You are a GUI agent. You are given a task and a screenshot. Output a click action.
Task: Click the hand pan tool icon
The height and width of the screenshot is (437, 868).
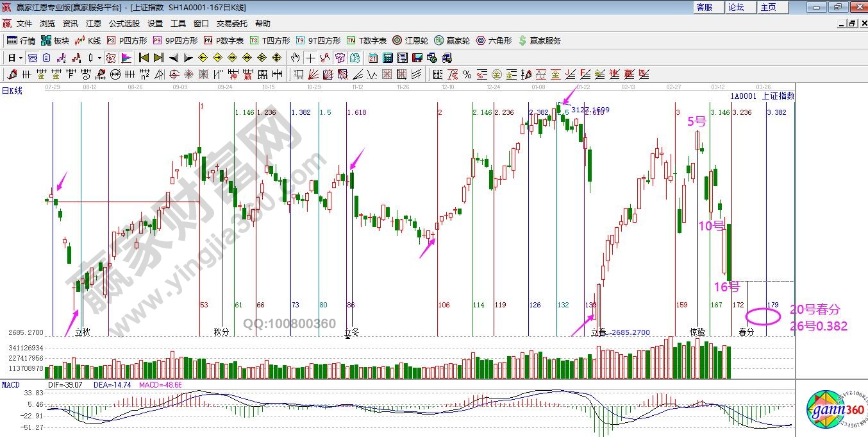296,58
